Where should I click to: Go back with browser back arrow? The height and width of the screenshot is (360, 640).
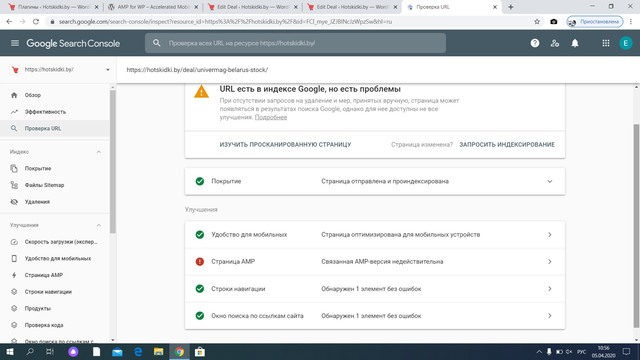pyautogui.click(x=9, y=22)
